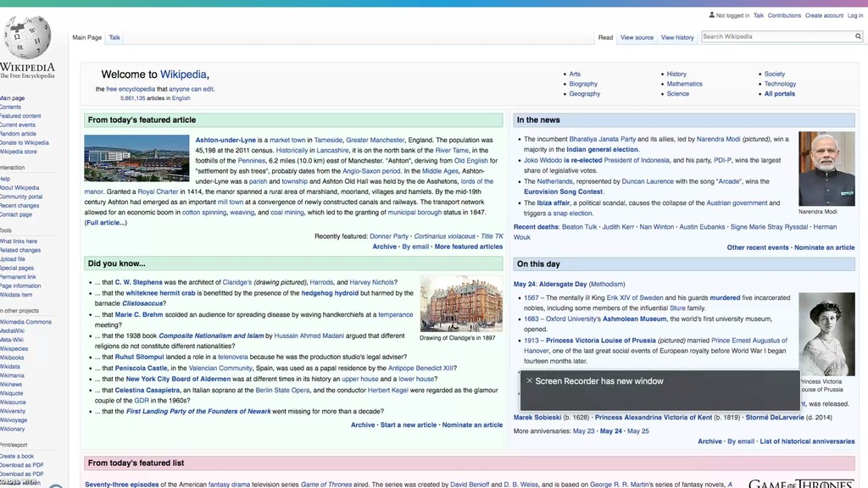Select the Main Page tab

click(87, 37)
